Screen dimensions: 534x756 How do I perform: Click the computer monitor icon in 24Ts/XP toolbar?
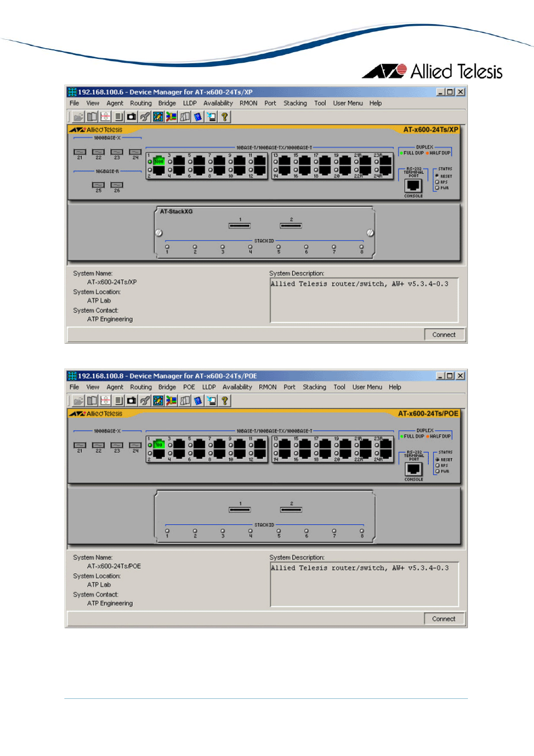(x=212, y=116)
